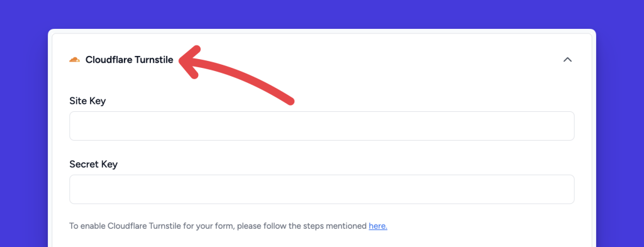The height and width of the screenshot is (247, 644).
Task: Place cursor in empty Site Key box
Action: [x=321, y=126]
